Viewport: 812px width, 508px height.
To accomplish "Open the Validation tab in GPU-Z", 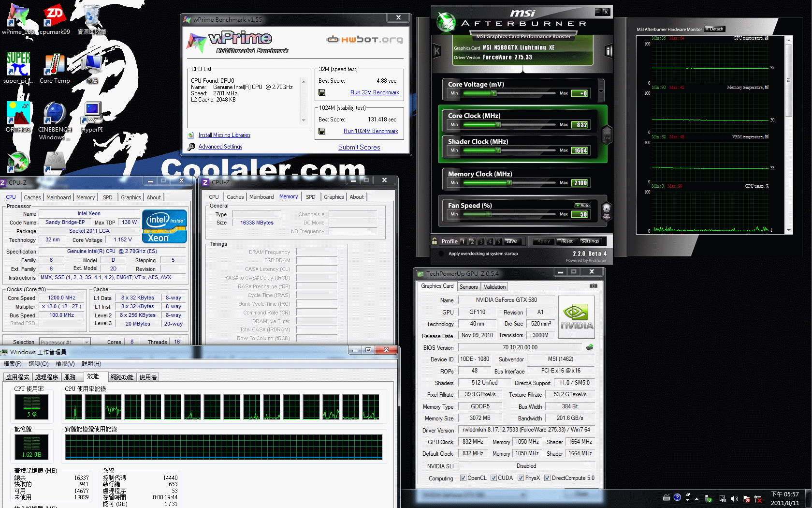I will click(x=494, y=287).
